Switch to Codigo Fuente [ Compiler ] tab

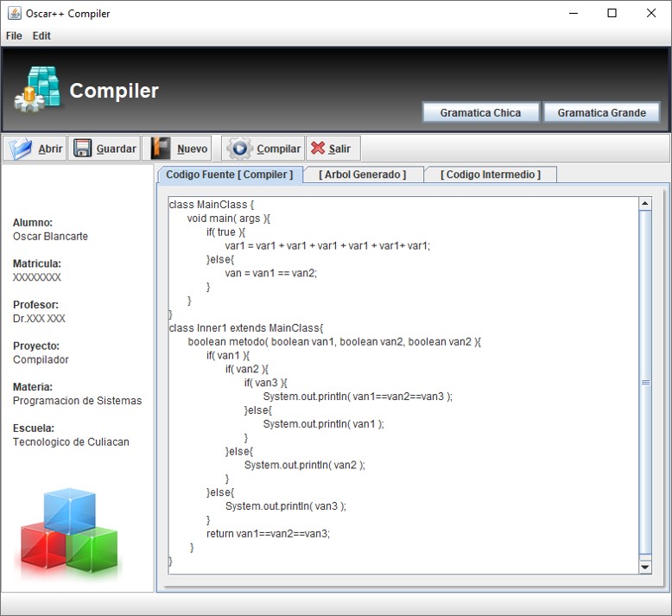[x=230, y=175]
